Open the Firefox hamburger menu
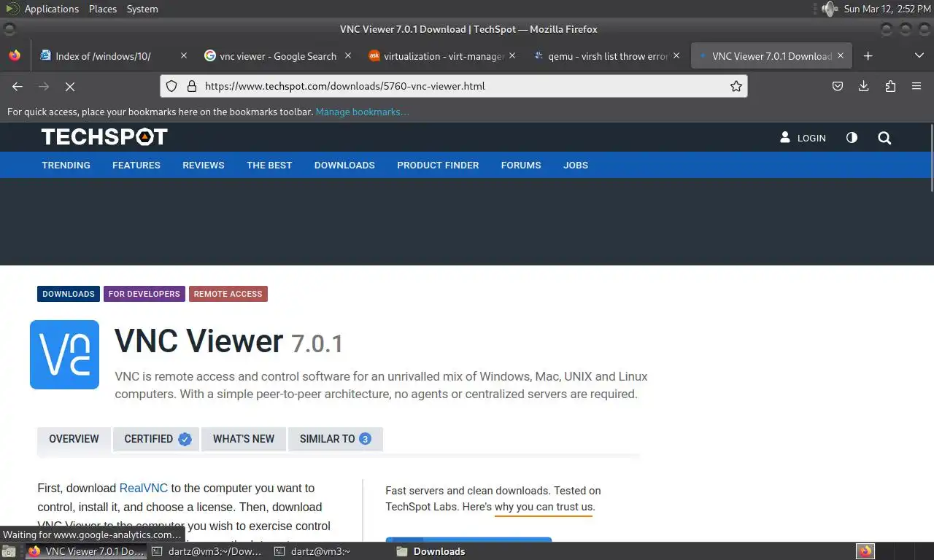Image resolution: width=934 pixels, height=560 pixels. [916, 86]
